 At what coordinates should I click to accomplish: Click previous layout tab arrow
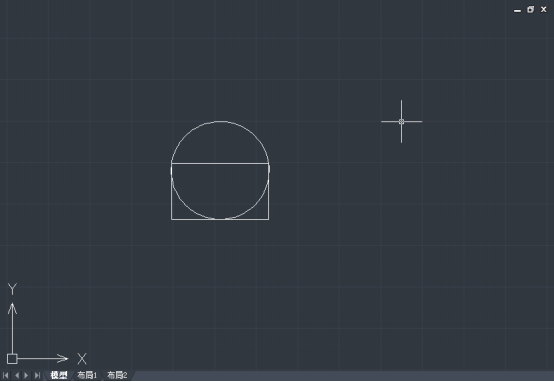click(x=17, y=375)
